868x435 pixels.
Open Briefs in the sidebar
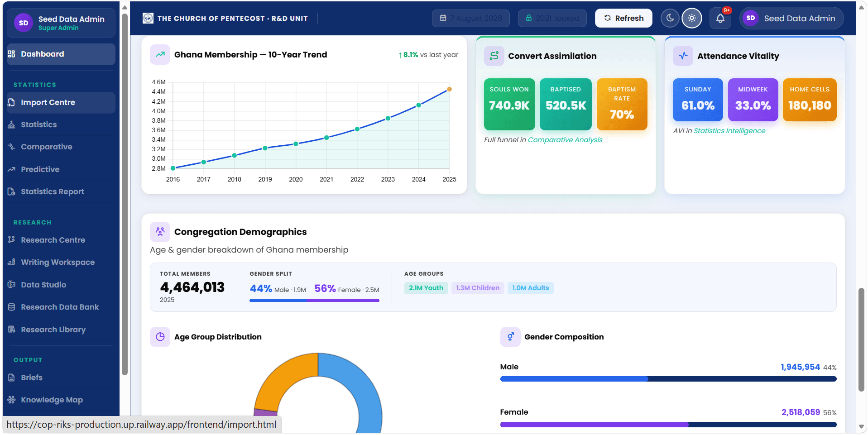[x=61, y=378]
